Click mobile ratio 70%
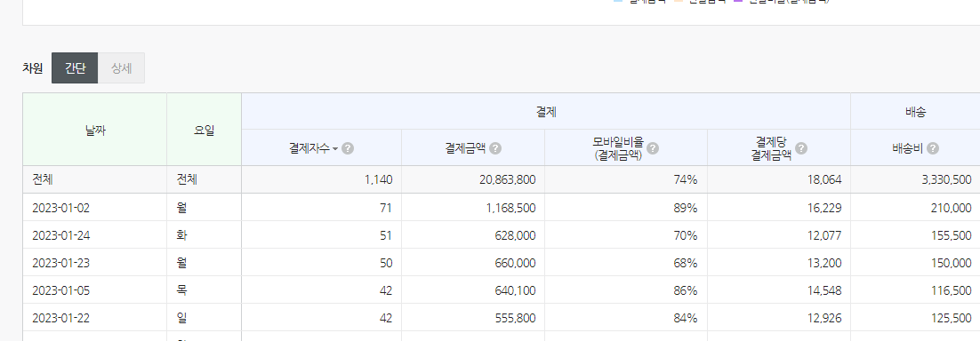The image size is (980, 341). point(686,235)
